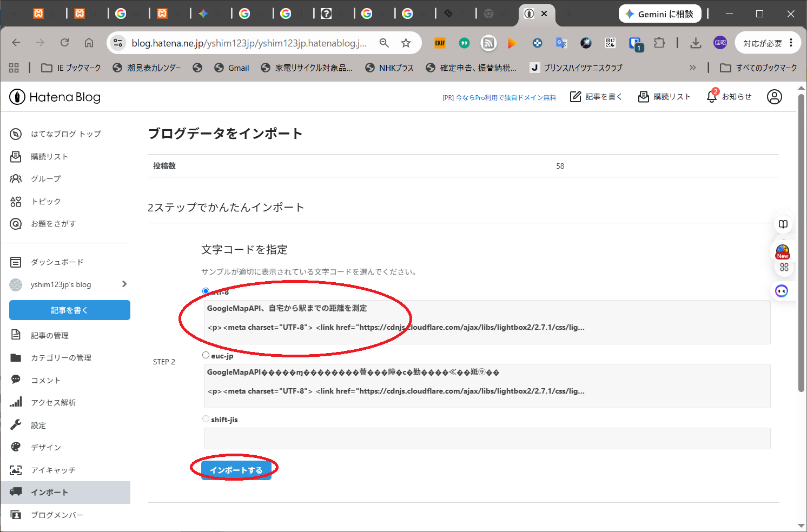Select インポート in the sidebar
Screen dimensions: 807x532
click(65, 493)
